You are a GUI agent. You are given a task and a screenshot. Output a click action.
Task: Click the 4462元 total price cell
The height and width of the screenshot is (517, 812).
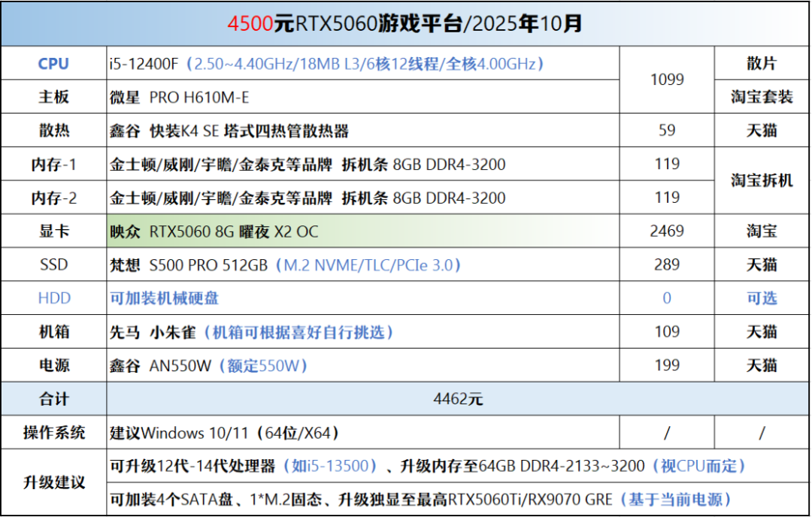click(457, 399)
